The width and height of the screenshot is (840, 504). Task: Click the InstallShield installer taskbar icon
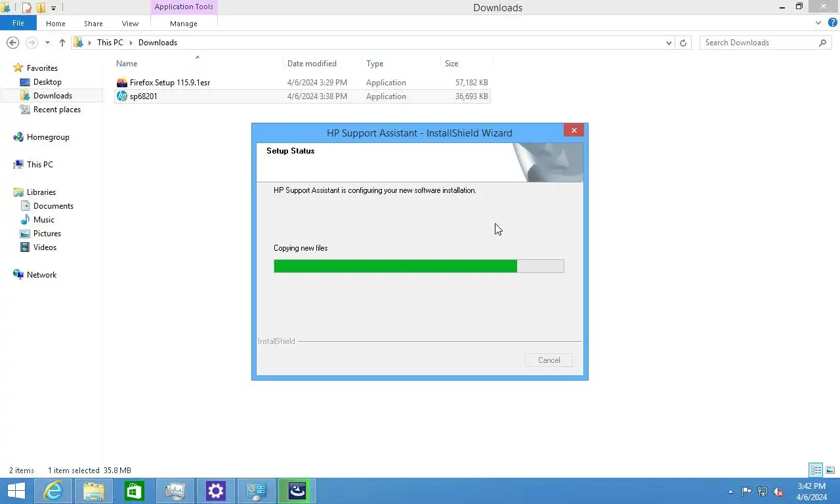tap(297, 491)
